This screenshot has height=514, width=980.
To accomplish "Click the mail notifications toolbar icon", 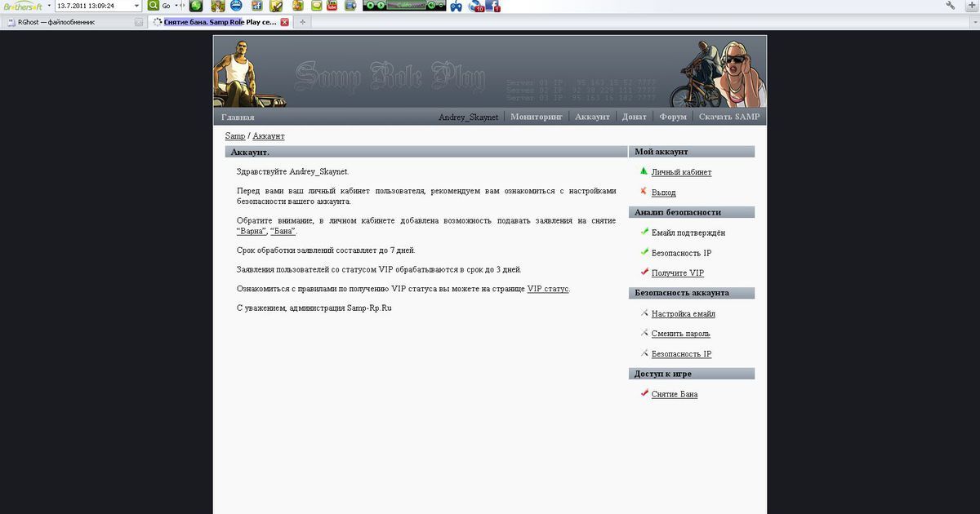I will (x=476, y=7).
